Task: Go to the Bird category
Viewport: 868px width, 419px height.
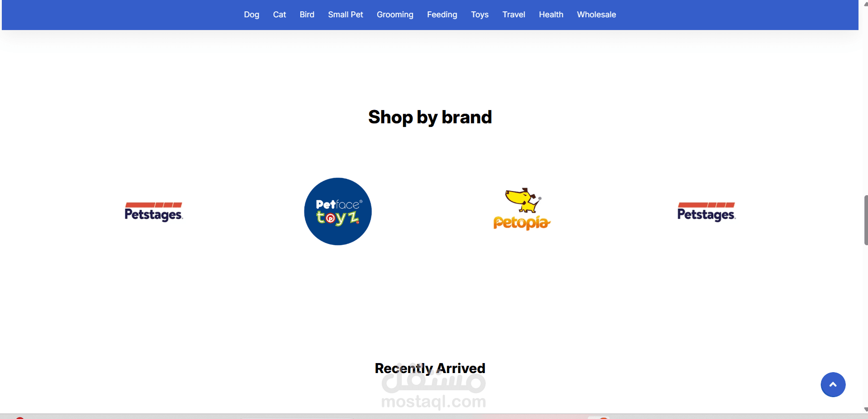Action: (x=307, y=15)
